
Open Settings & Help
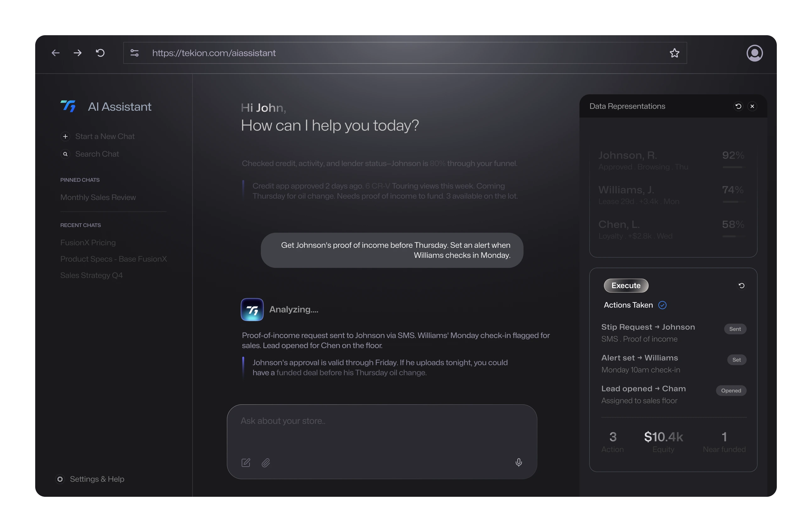[x=97, y=479]
